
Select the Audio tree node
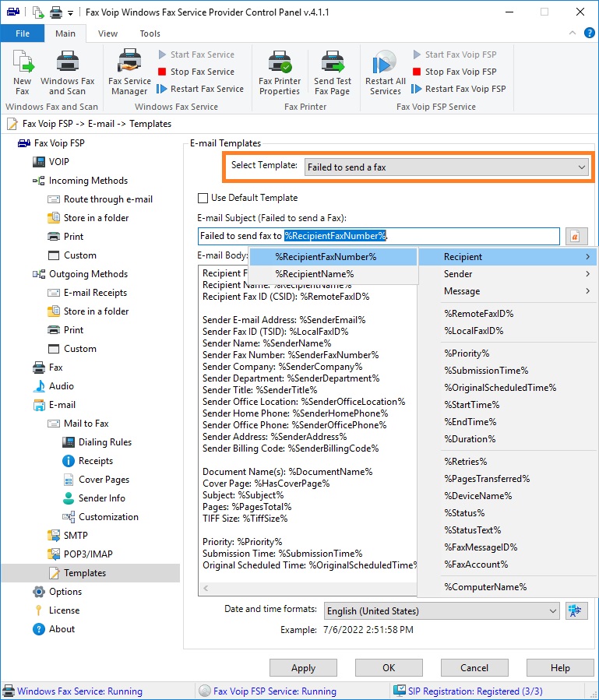(x=62, y=386)
